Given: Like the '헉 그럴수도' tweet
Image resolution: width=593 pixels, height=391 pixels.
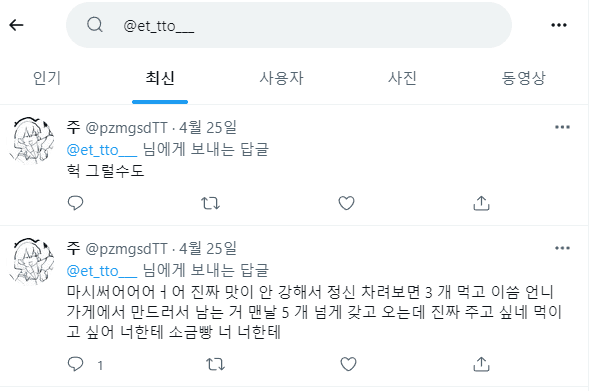Looking at the screenshot, I should pos(346,203).
